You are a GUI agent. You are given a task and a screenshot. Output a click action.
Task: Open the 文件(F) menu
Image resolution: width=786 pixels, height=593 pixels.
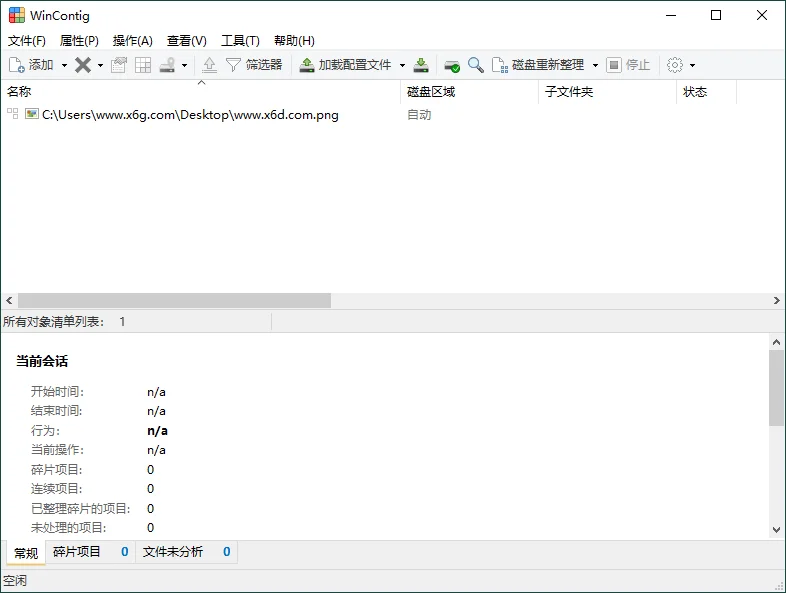[27, 41]
